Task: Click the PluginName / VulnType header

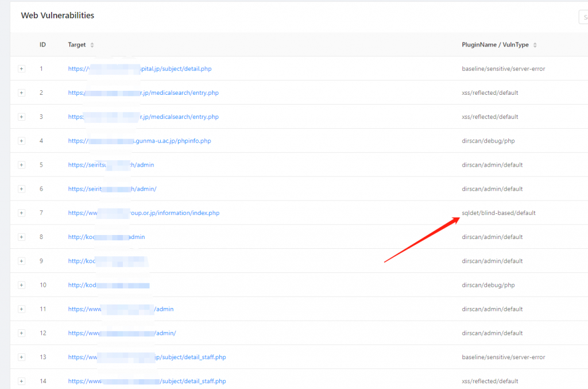Action: coord(495,45)
